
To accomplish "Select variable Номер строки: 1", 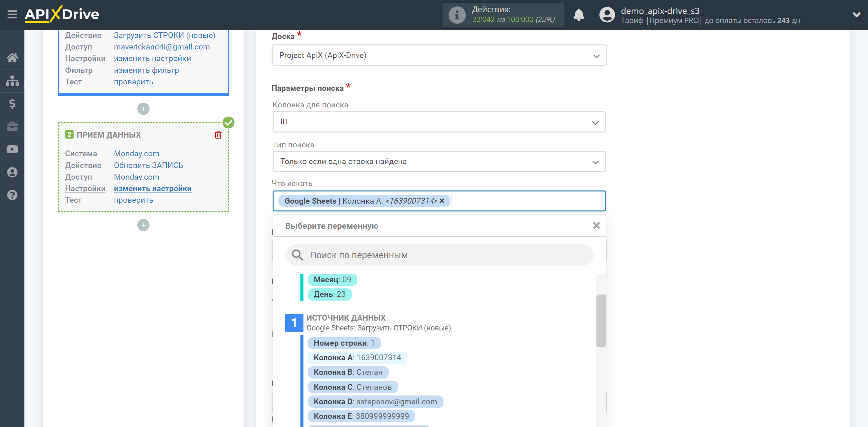I will 344,343.
